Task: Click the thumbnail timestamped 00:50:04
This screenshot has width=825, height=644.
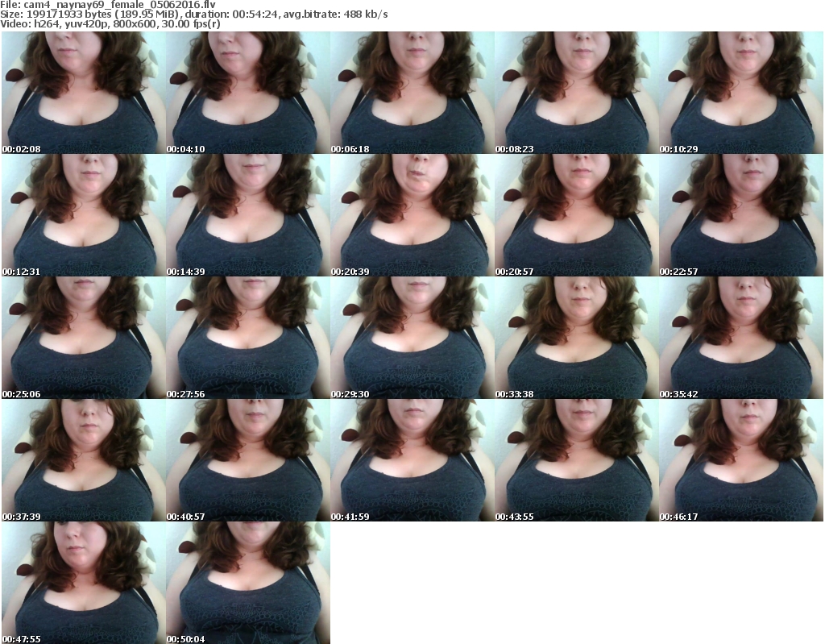Action: tap(248, 583)
